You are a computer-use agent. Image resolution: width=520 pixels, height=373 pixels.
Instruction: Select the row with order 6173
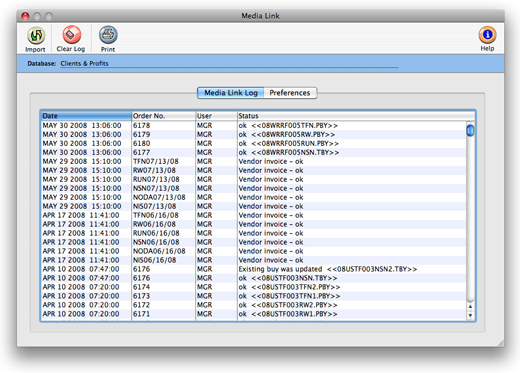tap(253, 296)
